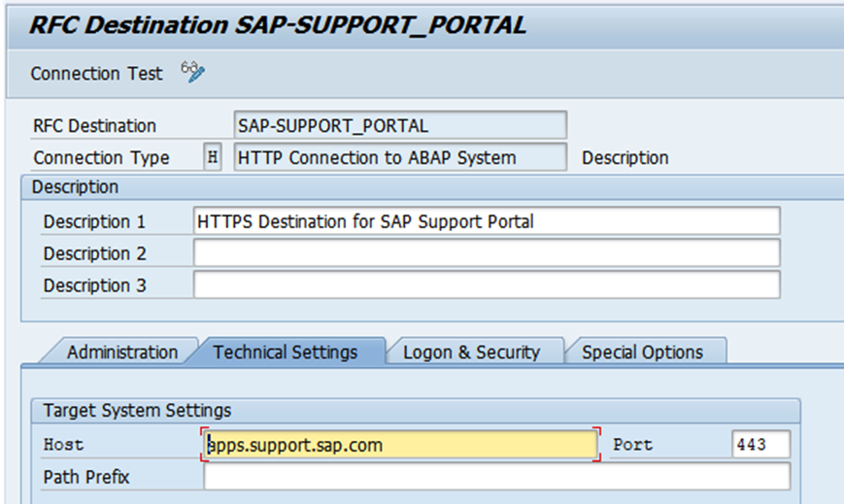
Task: Click the RFC Destination name field
Action: click(x=400, y=125)
